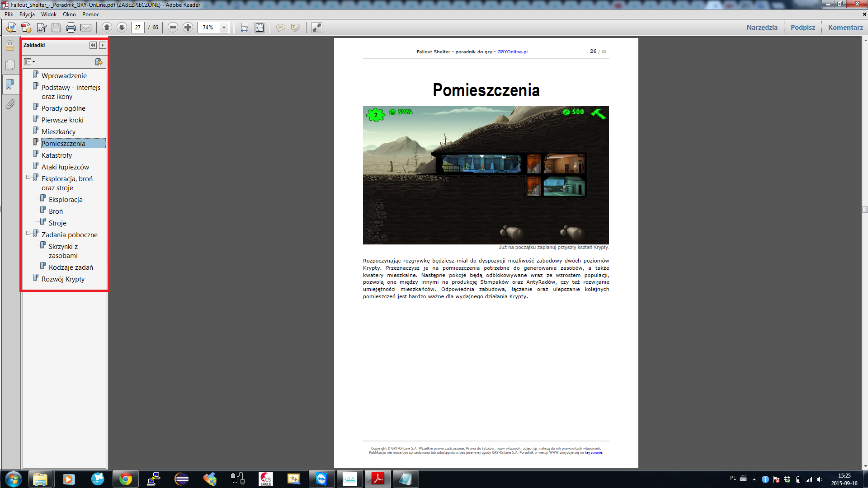Click the print document icon
The image size is (868, 488).
pos(71,28)
